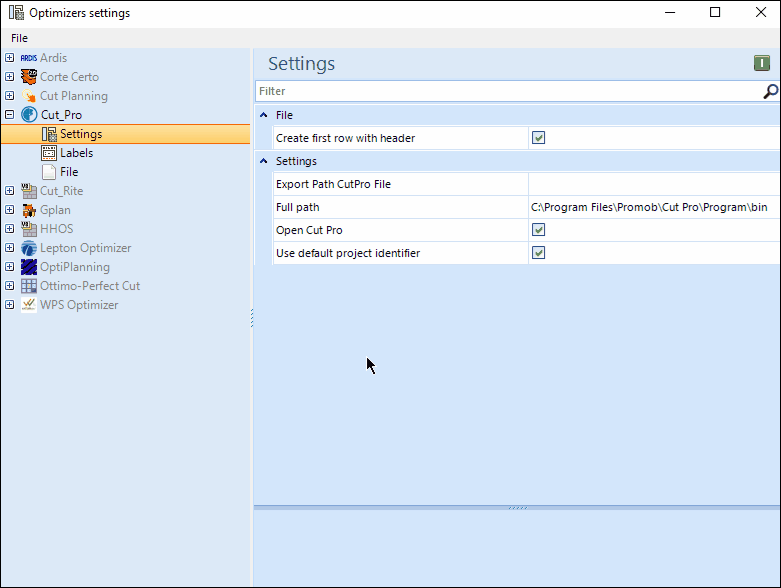Select Corte Certo in the tree
Viewport: 781px width, 588px height.
[69, 77]
